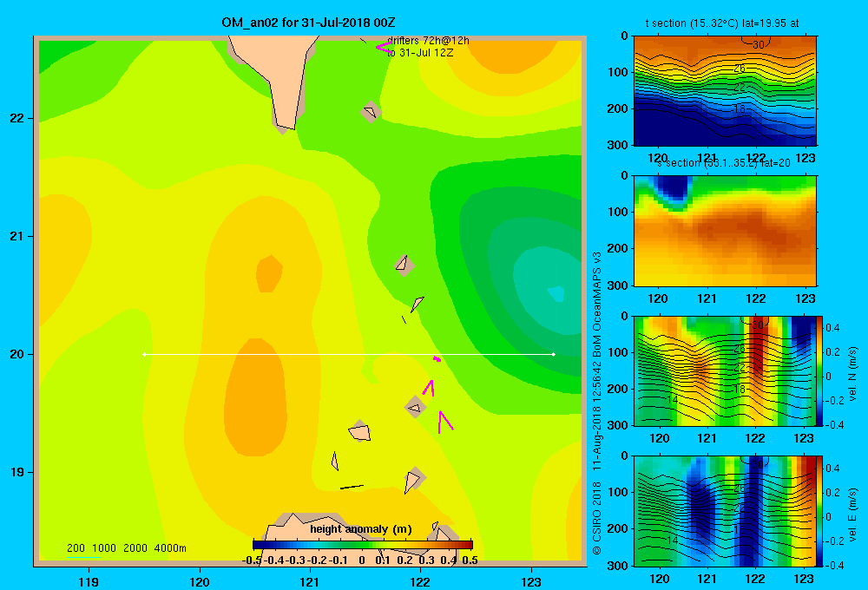Click the 's section' salinity panel title
Image resolution: width=868 pixels, height=590 pixels.
click(724, 163)
